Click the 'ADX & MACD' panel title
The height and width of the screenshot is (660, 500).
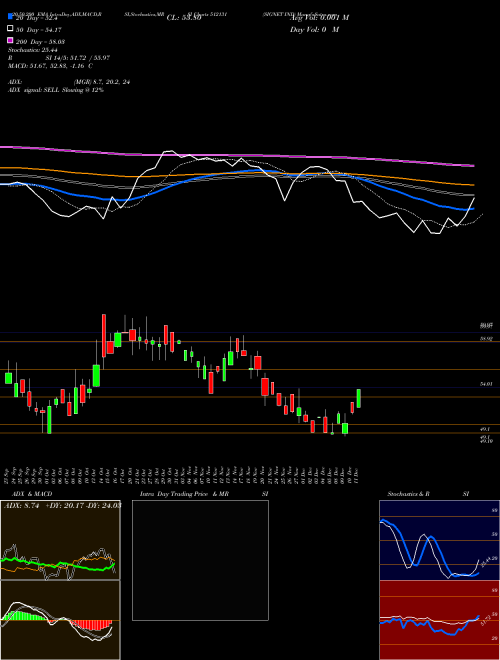tap(32, 494)
